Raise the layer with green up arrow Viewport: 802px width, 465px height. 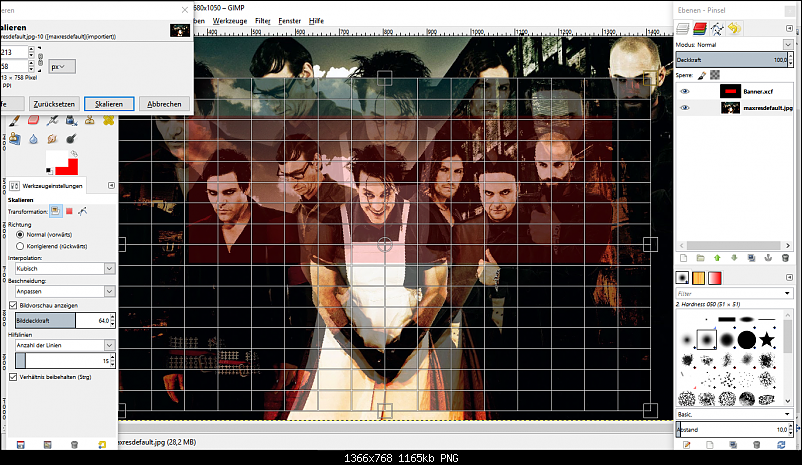coord(717,258)
